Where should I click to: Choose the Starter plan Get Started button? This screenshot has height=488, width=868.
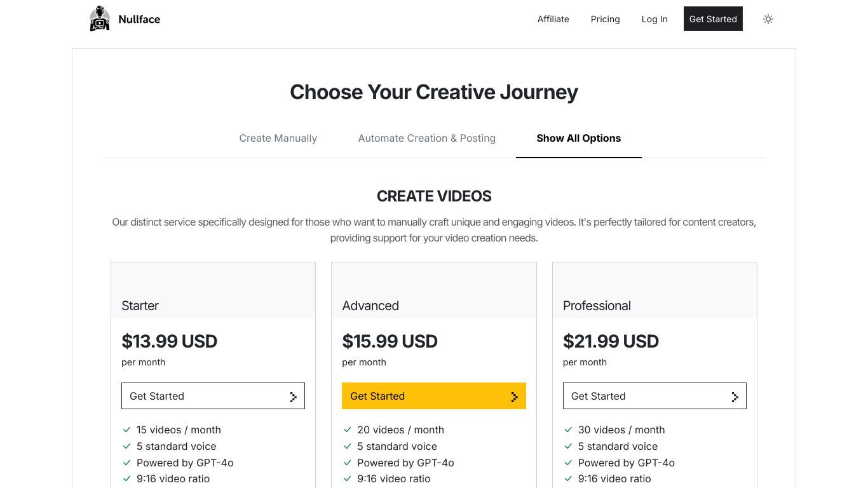213,396
